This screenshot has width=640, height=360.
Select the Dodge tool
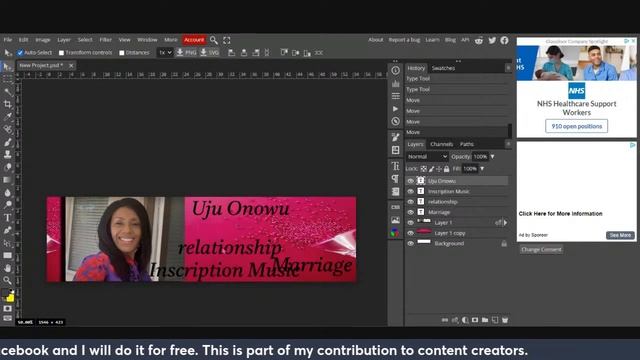tap(7, 205)
